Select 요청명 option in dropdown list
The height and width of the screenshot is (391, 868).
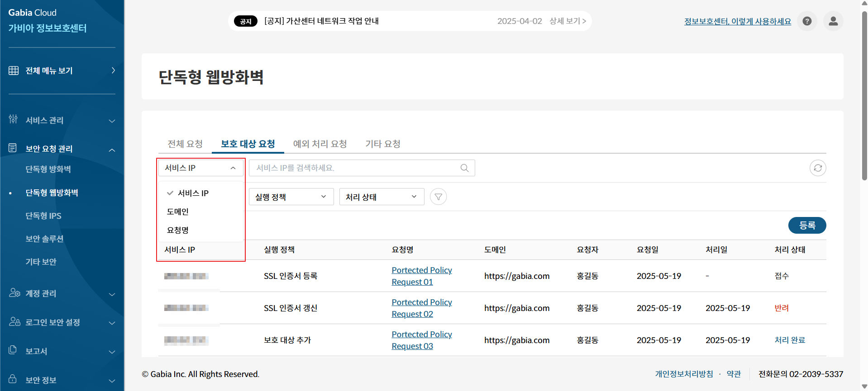201,230
